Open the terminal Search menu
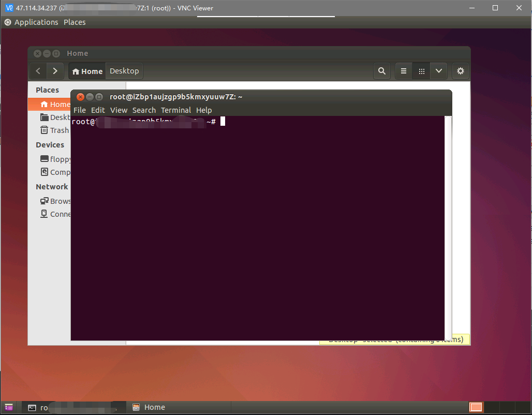This screenshot has width=532, height=415. coord(144,110)
